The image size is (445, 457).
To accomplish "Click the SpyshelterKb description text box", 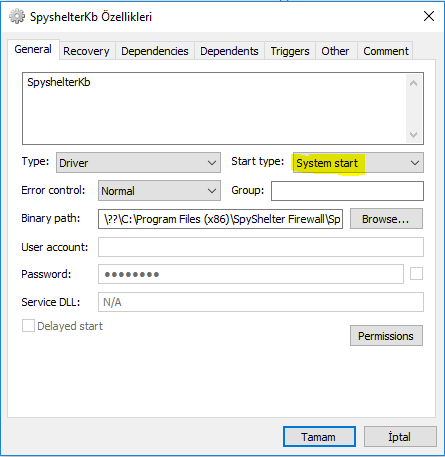I will (223, 108).
